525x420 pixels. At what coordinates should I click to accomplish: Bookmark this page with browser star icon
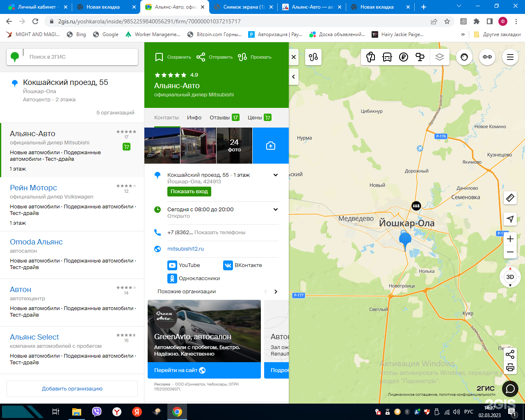[447, 21]
